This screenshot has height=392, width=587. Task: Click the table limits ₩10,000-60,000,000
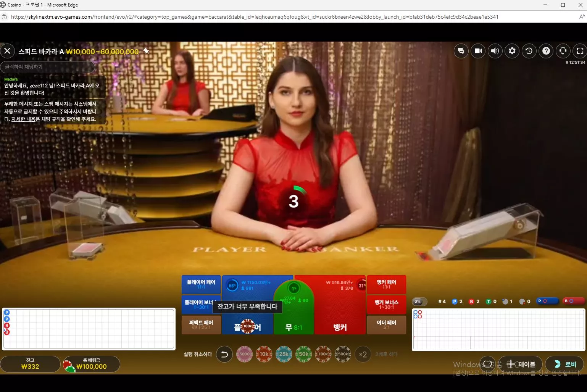coord(102,52)
